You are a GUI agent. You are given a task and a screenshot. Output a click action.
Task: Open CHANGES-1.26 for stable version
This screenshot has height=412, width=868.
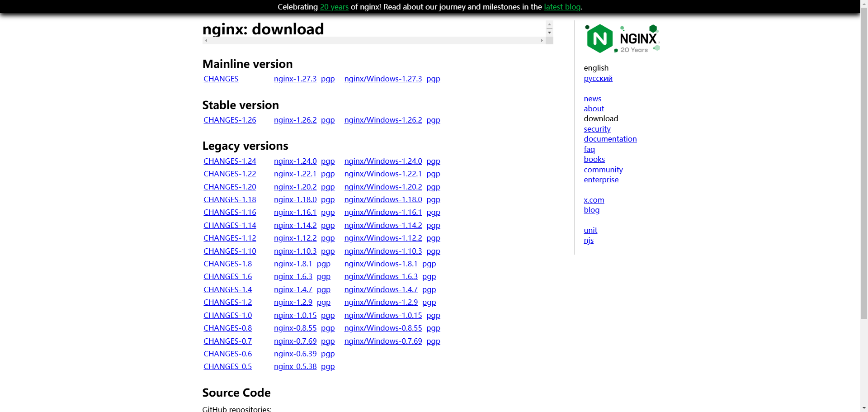(230, 120)
